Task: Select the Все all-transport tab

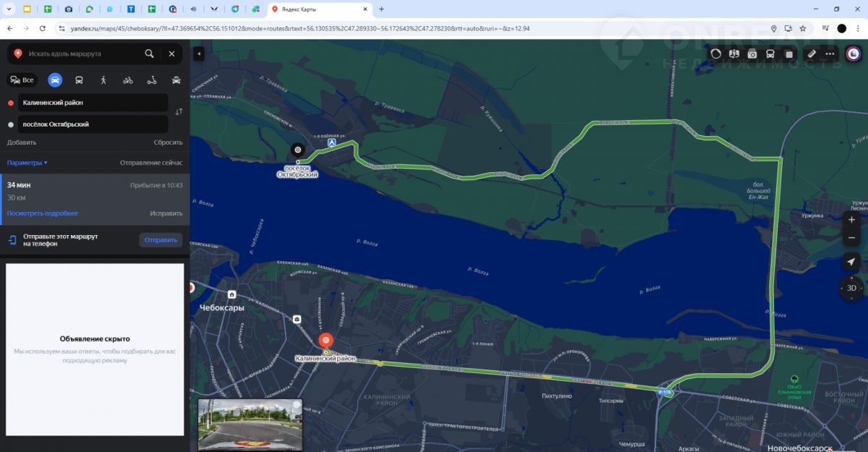Action: tap(22, 80)
